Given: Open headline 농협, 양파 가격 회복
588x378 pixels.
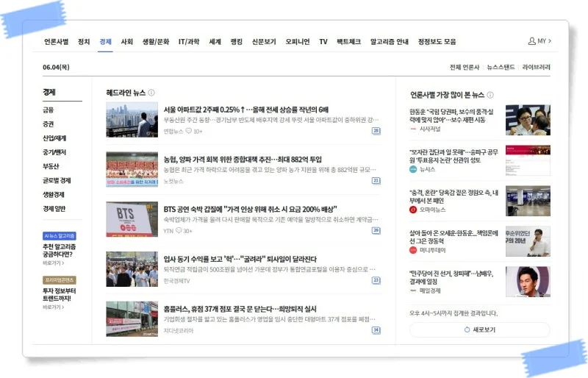Looking at the screenshot, I should click(243, 160).
